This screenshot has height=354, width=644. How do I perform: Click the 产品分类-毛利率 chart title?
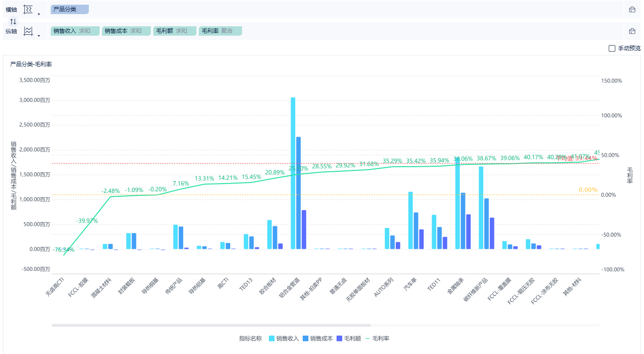point(31,64)
